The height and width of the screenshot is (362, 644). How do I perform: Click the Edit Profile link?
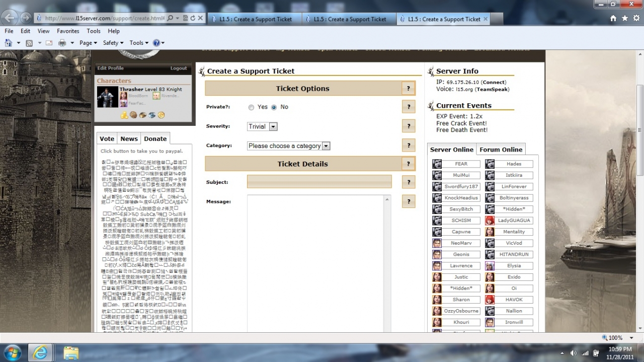pos(110,68)
